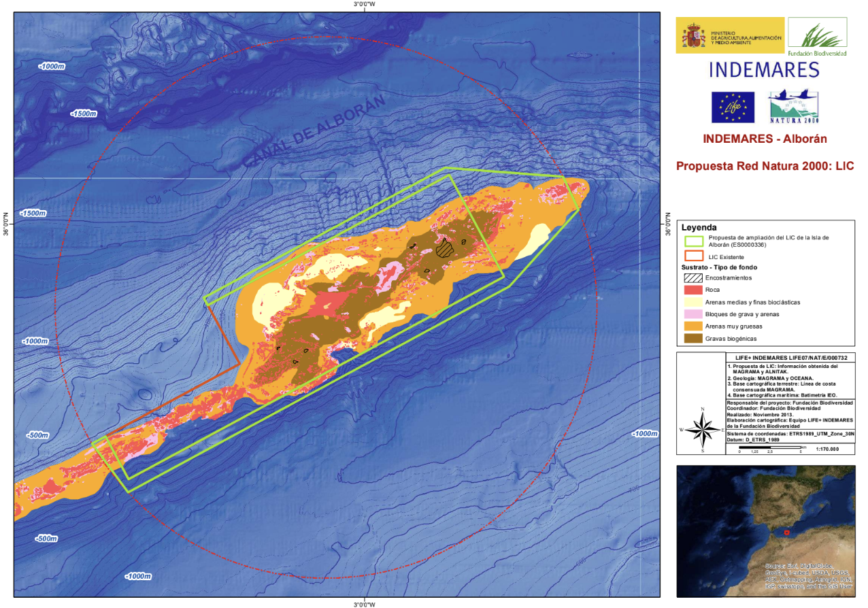The width and height of the screenshot is (868, 608).
Task: Click '1. Propuesta de LIC' information line
Action: click(x=782, y=369)
